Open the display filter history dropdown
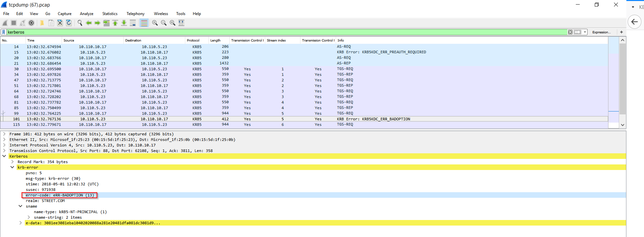The image size is (644, 237). pyautogui.click(x=585, y=32)
